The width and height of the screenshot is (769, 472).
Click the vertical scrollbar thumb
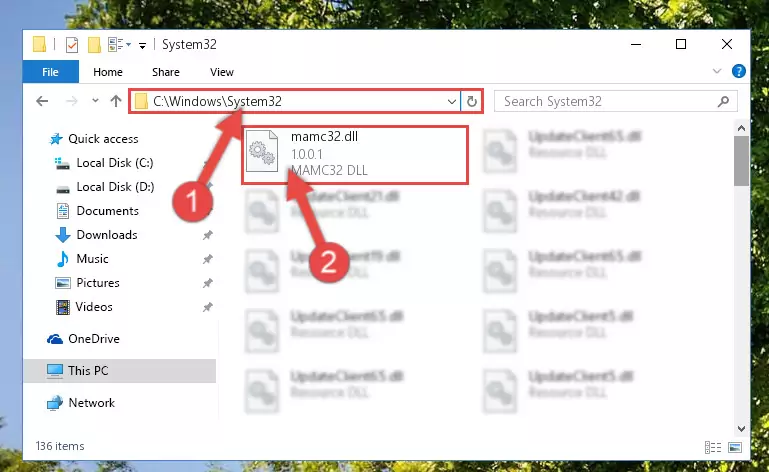pos(741,161)
